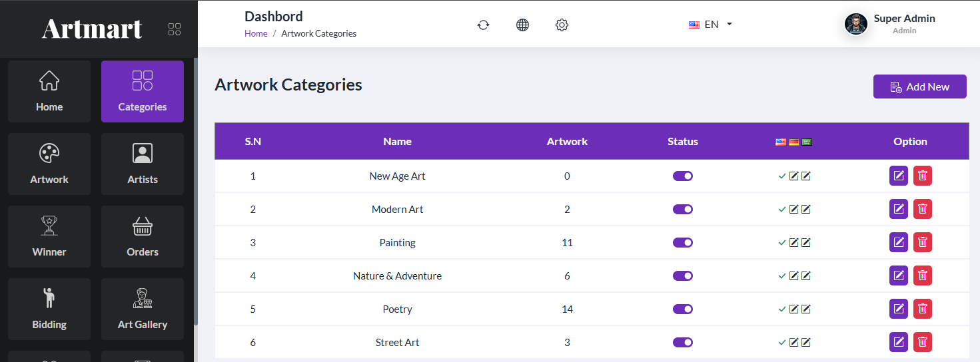
Task: Open Artwork section in sidebar
Action: pos(49,164)
